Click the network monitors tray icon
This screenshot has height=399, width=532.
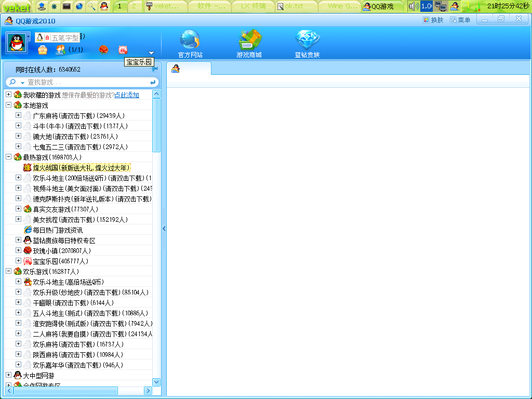pos(441,6)
